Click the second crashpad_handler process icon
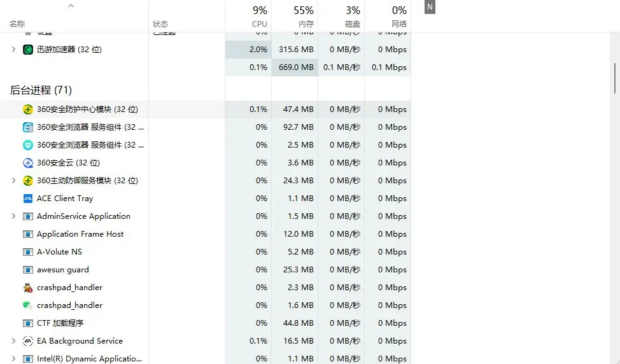 tap(28, 305)
